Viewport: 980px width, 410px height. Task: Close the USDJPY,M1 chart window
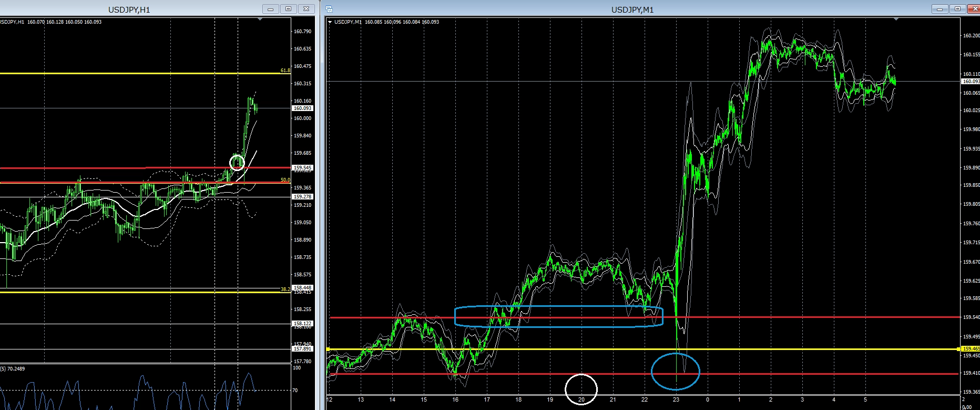[x=974, y=9]
